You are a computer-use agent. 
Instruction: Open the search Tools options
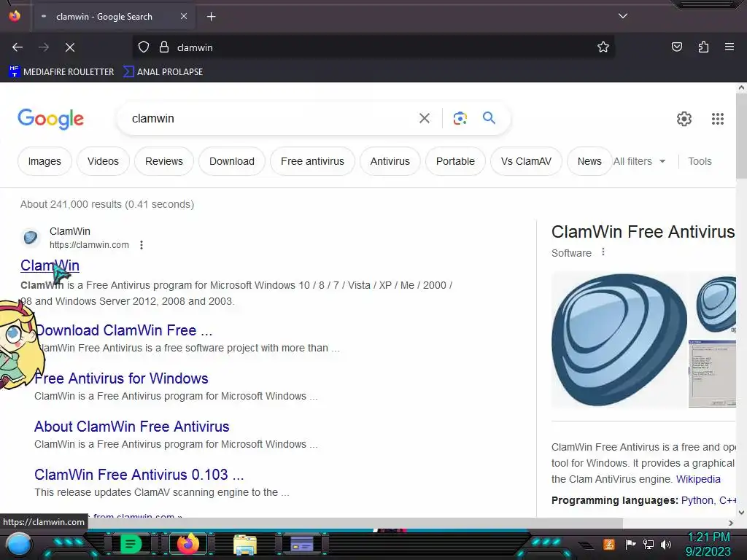(x=700, y=161)
